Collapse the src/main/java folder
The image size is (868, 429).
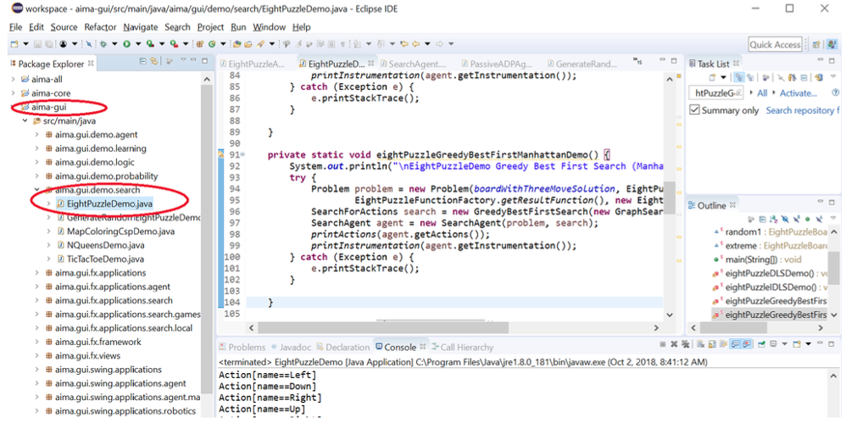click(25, 120)
